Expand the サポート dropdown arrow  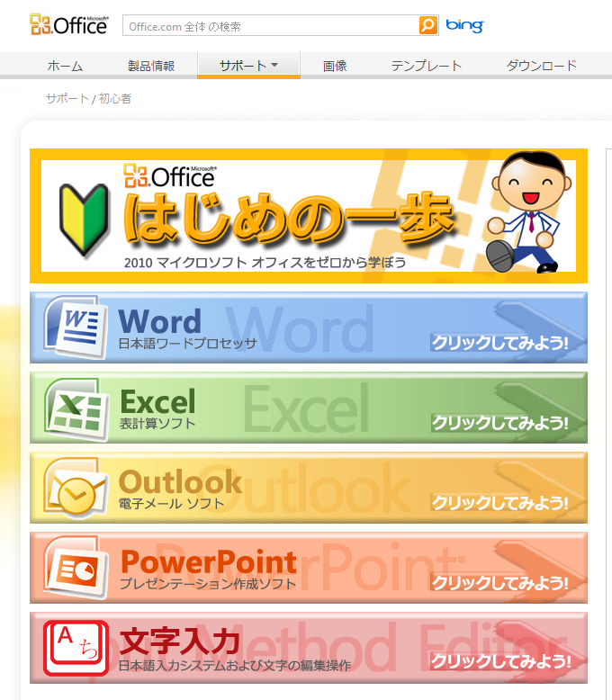(x=274, y=65)
